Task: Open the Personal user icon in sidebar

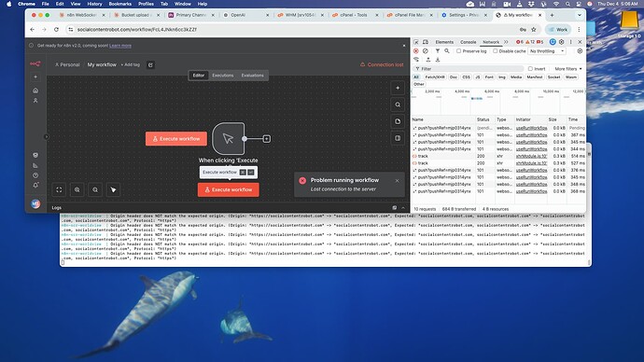Action: pos(35,101)
